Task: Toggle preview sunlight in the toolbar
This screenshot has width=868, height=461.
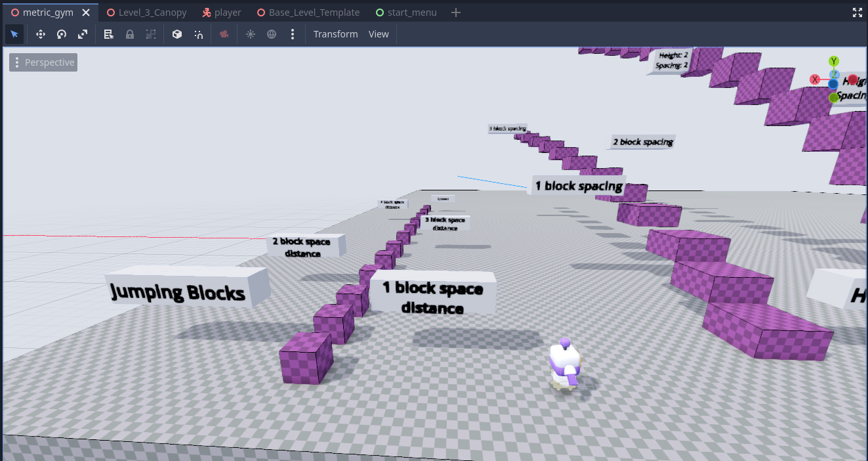Action: [251, 34]
